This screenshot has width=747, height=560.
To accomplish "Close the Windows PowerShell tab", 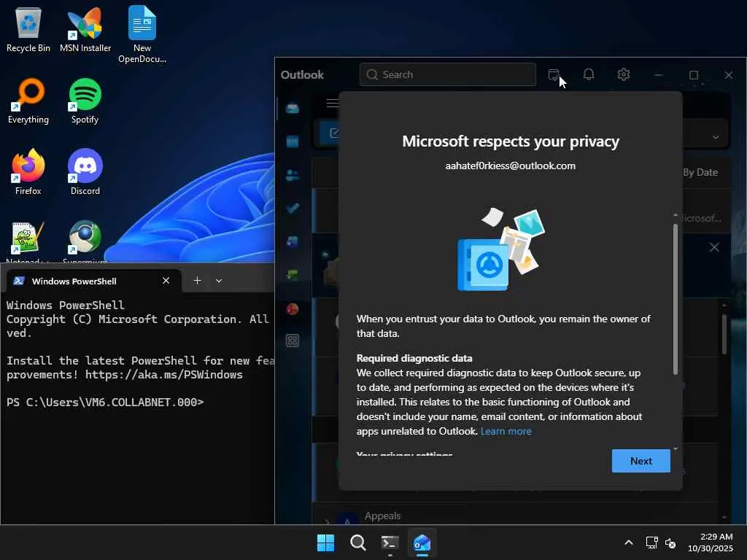I will pyautogui.click(x=166, y=281).
